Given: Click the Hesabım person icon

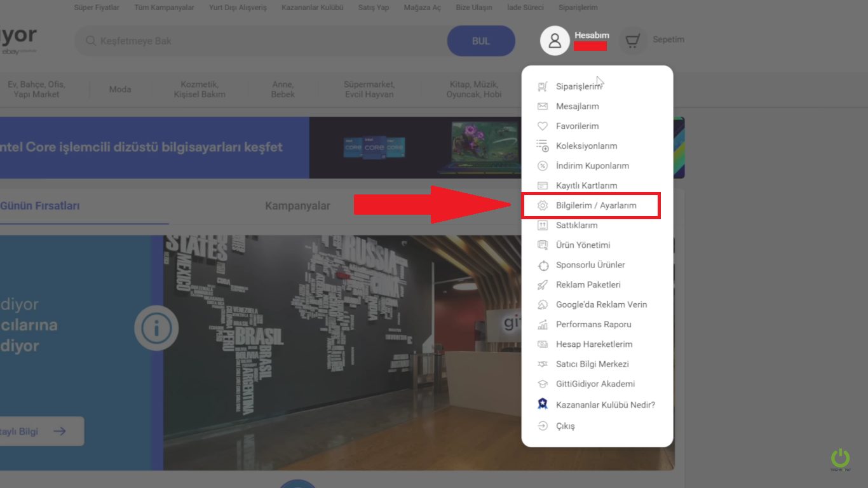Looking at the screenshot, I should pos(554,40).
